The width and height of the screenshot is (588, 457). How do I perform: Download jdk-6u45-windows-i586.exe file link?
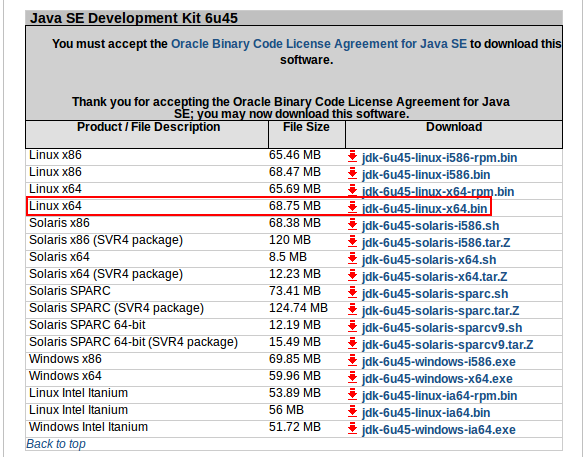439,361
